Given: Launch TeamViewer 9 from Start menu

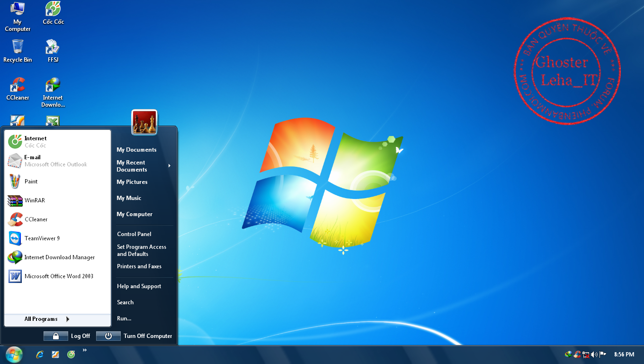Looking at the screenshot, I should [x=42, y=238].
